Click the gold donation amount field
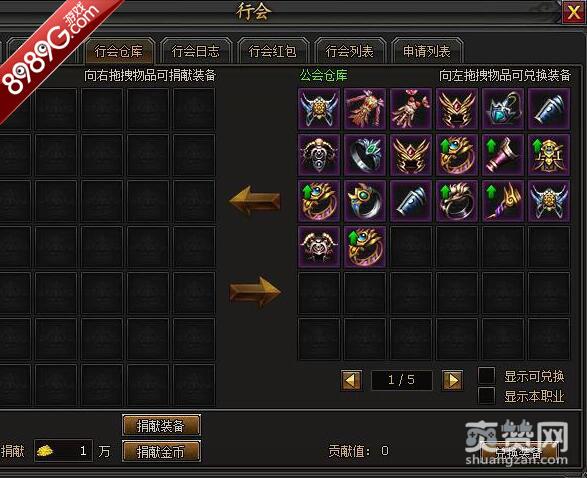The height and width of the screenshot is (478, 587). [63, 451]
